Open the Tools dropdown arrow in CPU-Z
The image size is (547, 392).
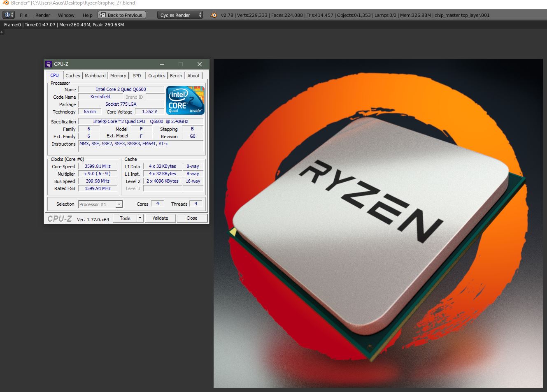140,218
